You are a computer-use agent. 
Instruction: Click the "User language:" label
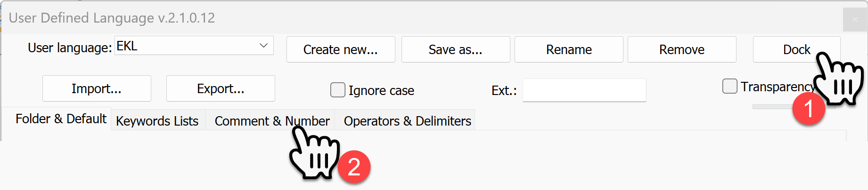[x=70, y=47]
